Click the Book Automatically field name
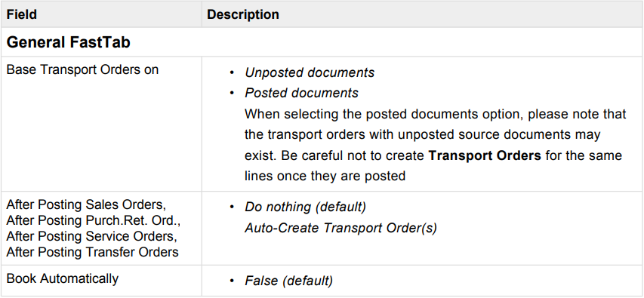This screenshot has width=644, height=298. (63, 278)
